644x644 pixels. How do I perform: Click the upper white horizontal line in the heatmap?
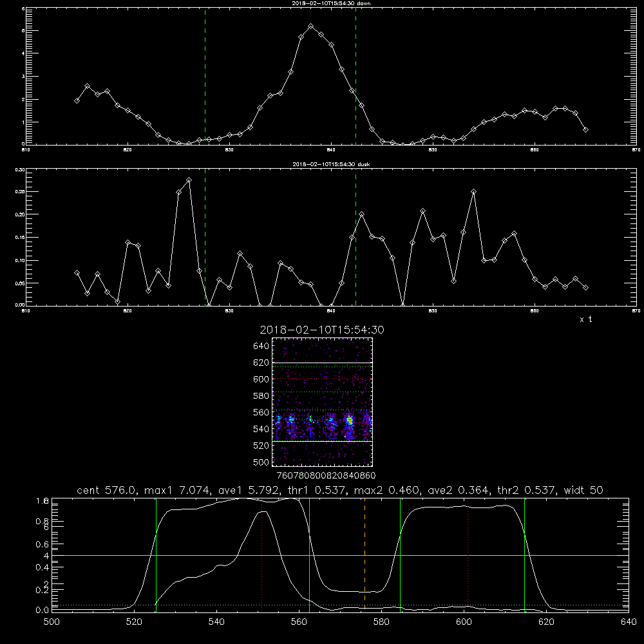pyautogui.click(x=323, y=363)
